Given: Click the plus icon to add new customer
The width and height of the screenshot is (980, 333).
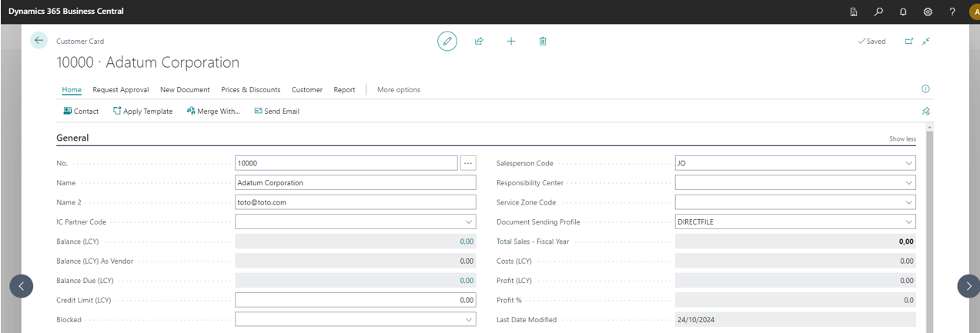Looking at the screenshot, I should coord(511,42).
